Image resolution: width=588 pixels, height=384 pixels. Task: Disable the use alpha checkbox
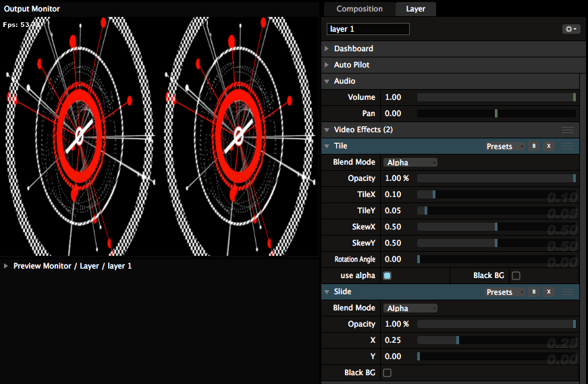pyautogui.click(x=387, y=275)
